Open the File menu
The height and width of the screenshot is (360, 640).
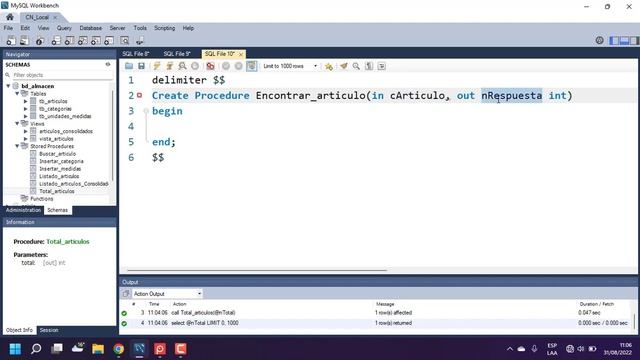point(8,28)
